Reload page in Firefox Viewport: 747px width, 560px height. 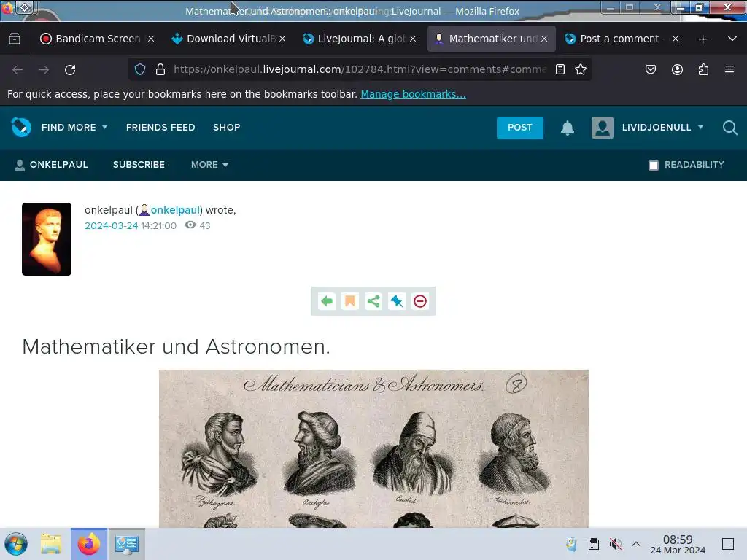point(70,69)
